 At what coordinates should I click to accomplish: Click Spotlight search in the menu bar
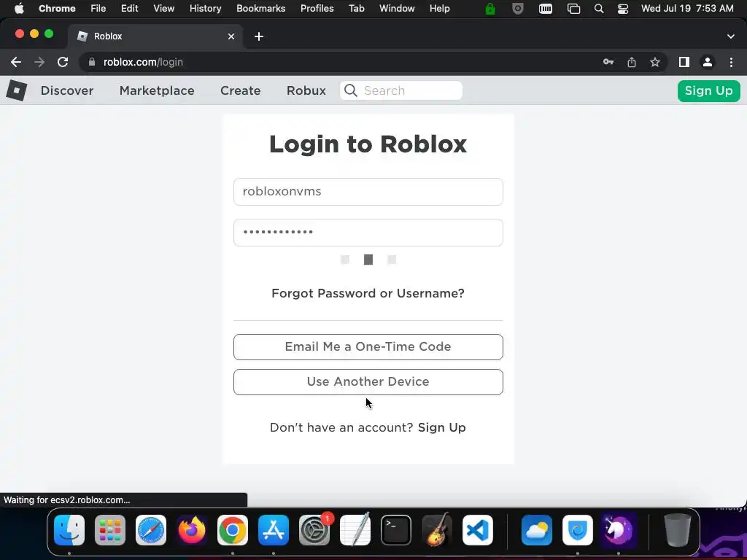599,9
